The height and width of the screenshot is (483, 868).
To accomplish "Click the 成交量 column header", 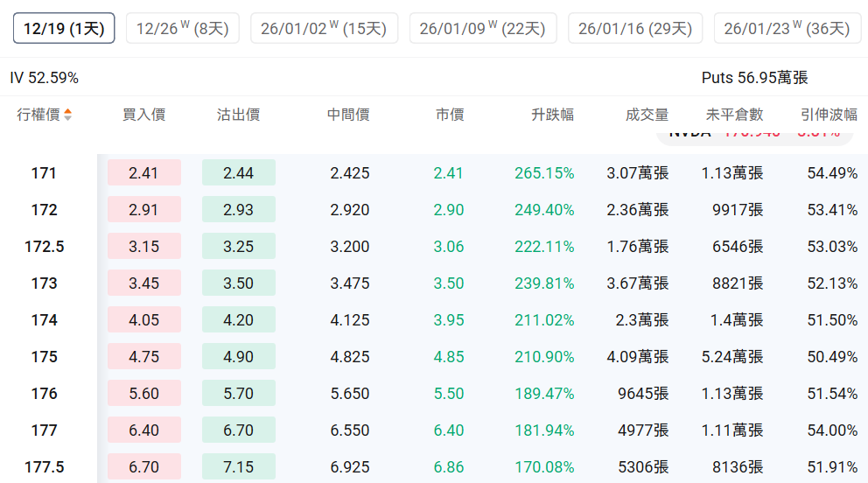I will click(x=647, y=115).
